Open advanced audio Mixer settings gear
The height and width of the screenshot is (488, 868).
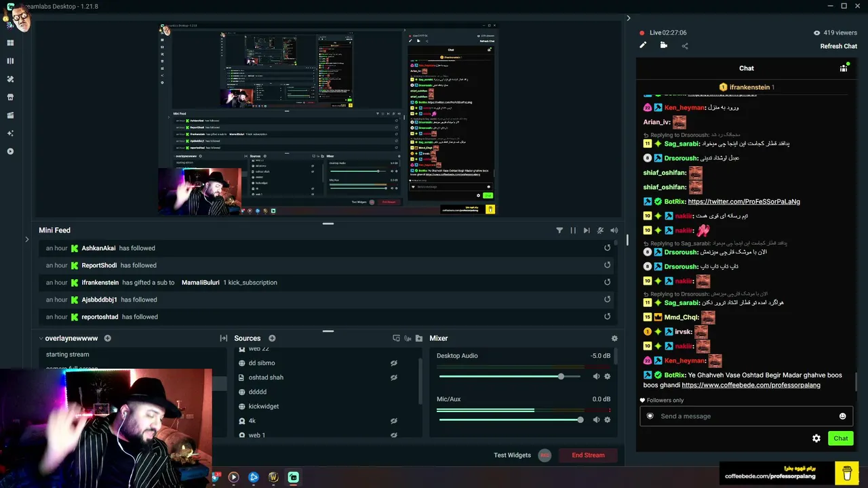(x=614, y=338)
